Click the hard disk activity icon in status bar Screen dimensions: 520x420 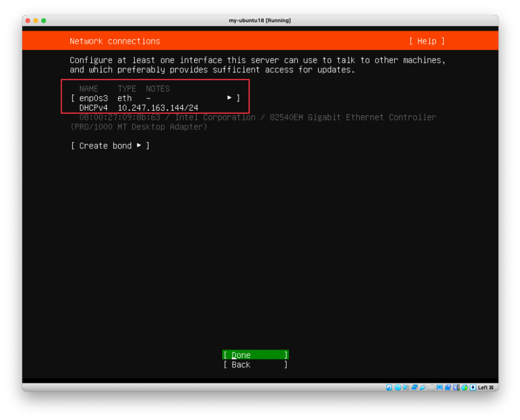coord(389,387)
